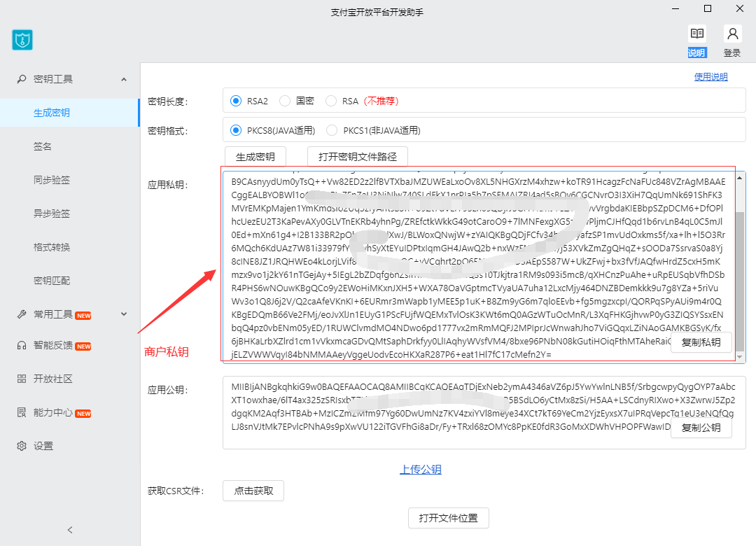Viewport: 756px width, 546px height.
Task: Collapse the 密钥工具 menu chevron
Action: point(124,79)
